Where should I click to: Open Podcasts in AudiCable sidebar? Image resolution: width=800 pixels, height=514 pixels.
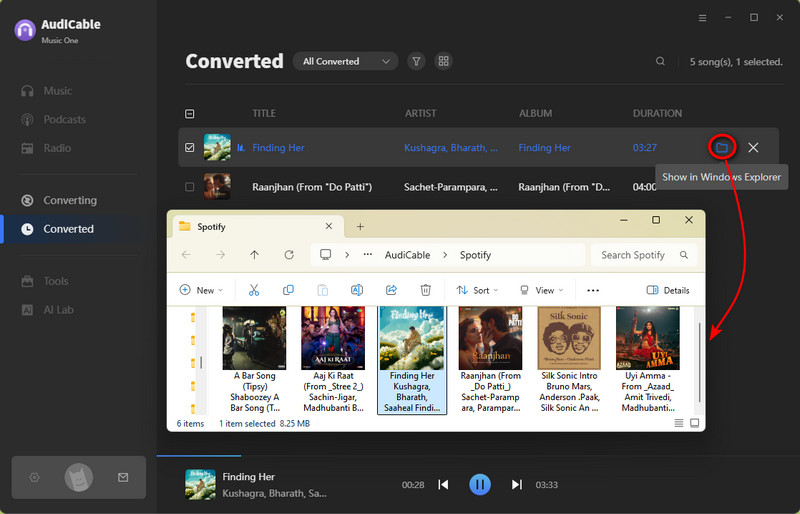click(53, 119)
